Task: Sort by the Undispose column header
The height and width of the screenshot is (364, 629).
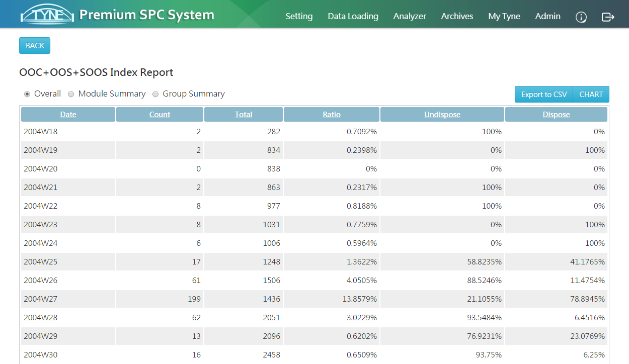Action: [442, 115]
